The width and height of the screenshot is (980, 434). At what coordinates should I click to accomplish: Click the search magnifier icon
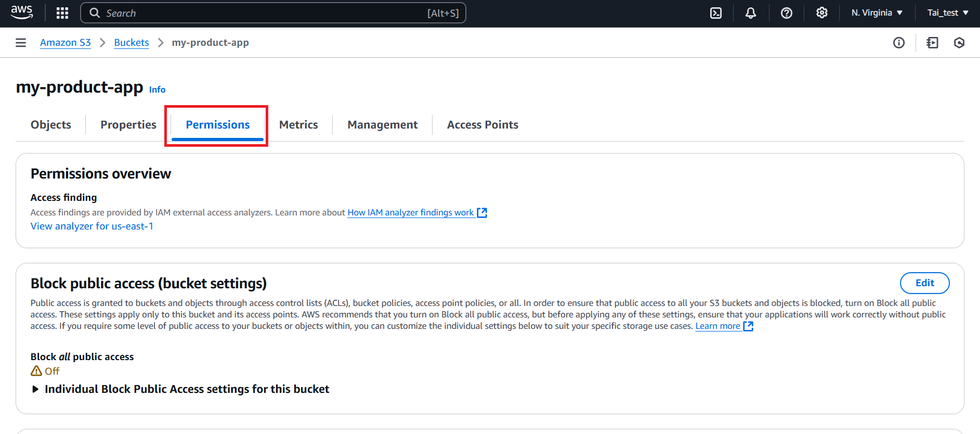click(95, 13)
